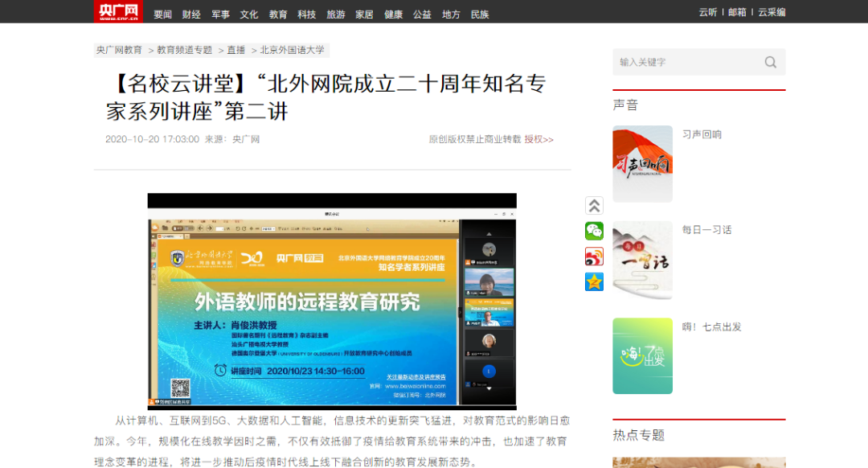Viewport: 868px width, 468px height.
Task: Go to the 旅游 section
Action: [x=335, y=14]
